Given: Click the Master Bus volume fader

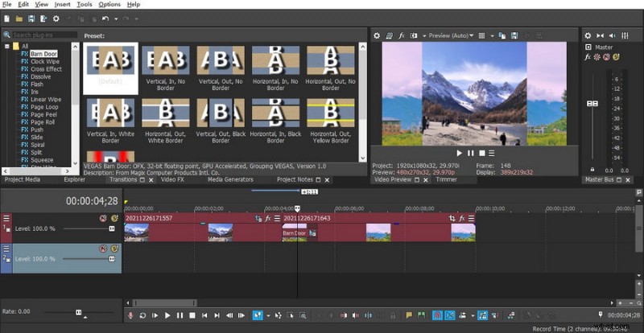Looking at the screenshot, I should 592,104.
